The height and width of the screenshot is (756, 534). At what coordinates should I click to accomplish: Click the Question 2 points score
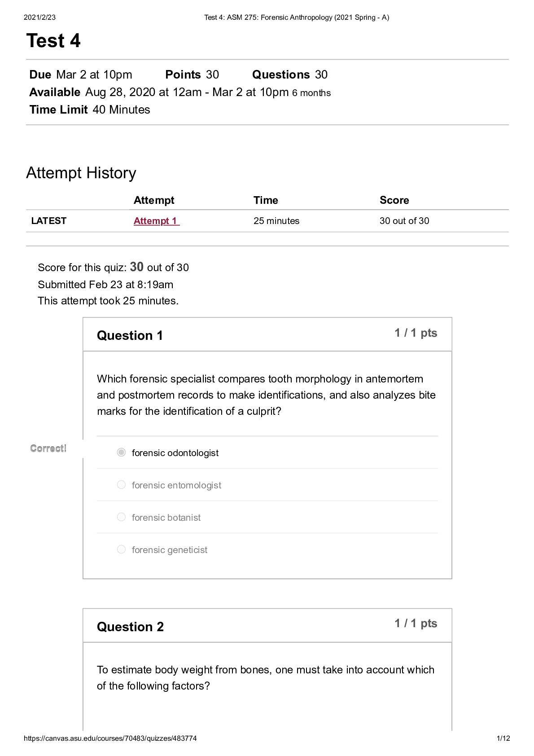click(x=416, y=624)
